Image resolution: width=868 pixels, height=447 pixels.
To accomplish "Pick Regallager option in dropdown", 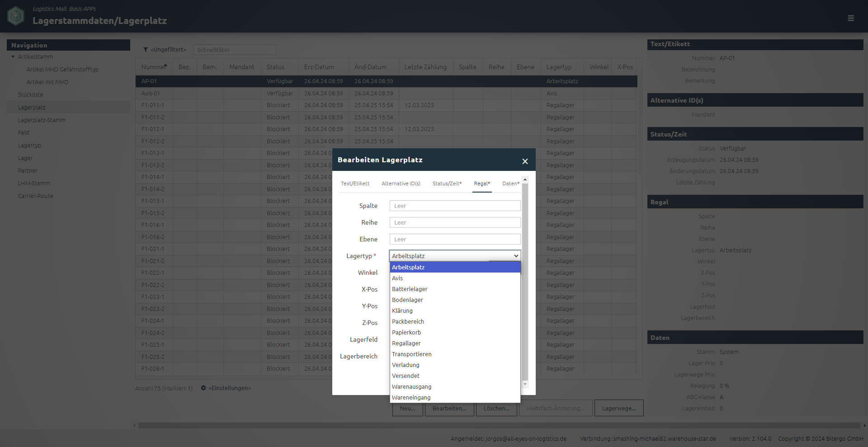I will tap(455, 343).
